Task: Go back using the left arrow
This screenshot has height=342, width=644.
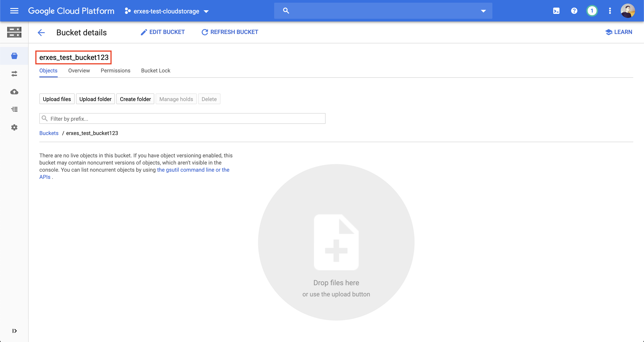Action: point(41,32)
